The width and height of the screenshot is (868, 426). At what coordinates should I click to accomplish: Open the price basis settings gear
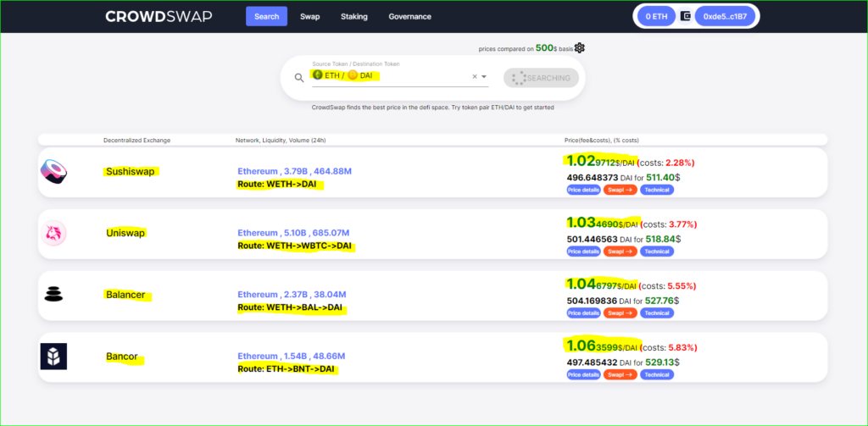[x=580, y=48]
